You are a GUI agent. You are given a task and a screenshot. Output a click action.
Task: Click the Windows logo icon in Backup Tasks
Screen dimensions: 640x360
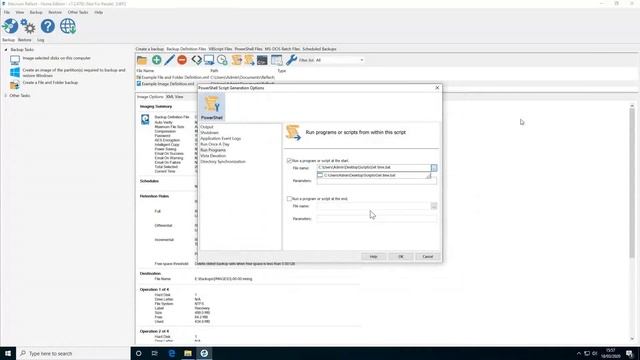point(15,73)
